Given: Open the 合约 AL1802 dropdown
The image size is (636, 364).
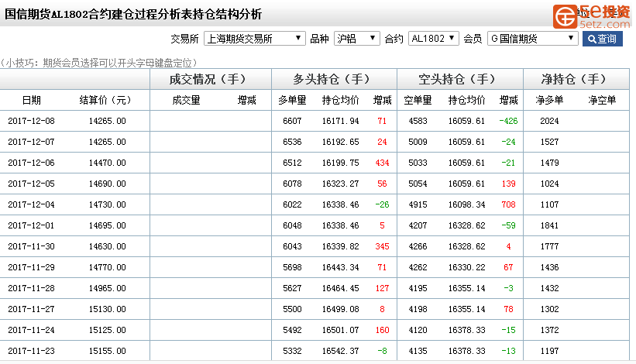Looking at the screenshot, I should click(x=433, y=39).
